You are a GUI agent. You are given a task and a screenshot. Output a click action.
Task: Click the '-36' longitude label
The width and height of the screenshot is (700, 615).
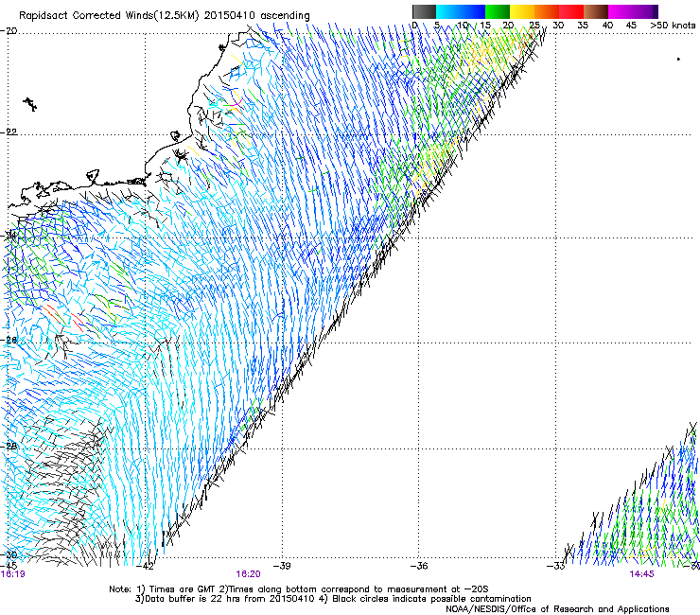click(419, 566)
